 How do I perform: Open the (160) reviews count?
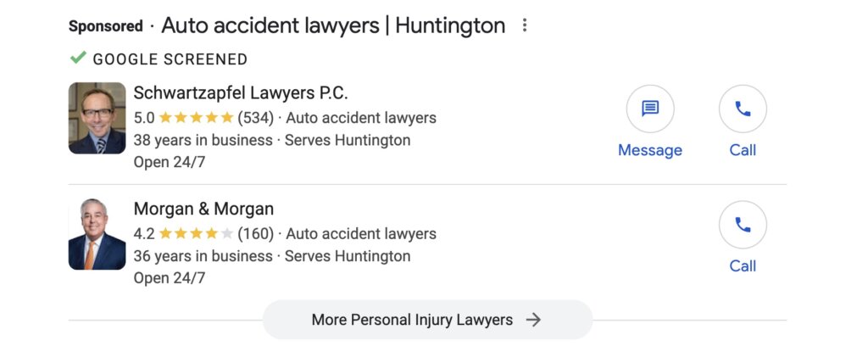click(x=255, y=233)
